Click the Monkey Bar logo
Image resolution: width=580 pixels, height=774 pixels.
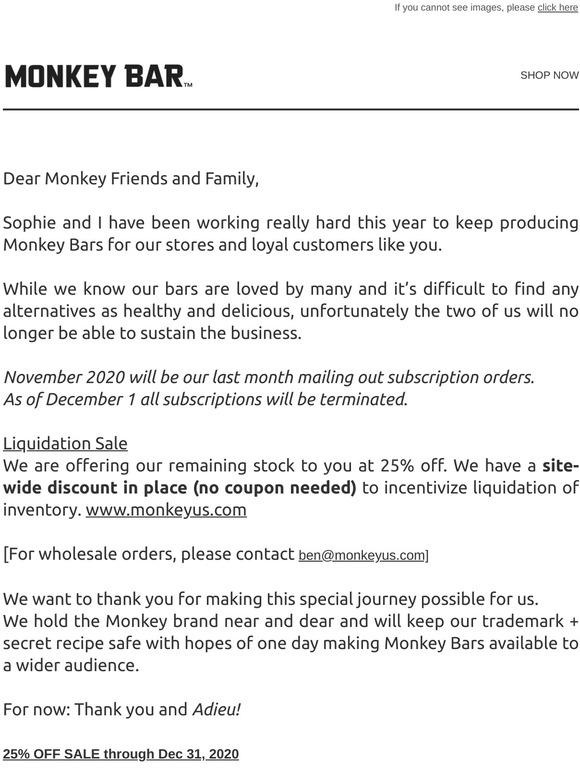coord(98,77)
